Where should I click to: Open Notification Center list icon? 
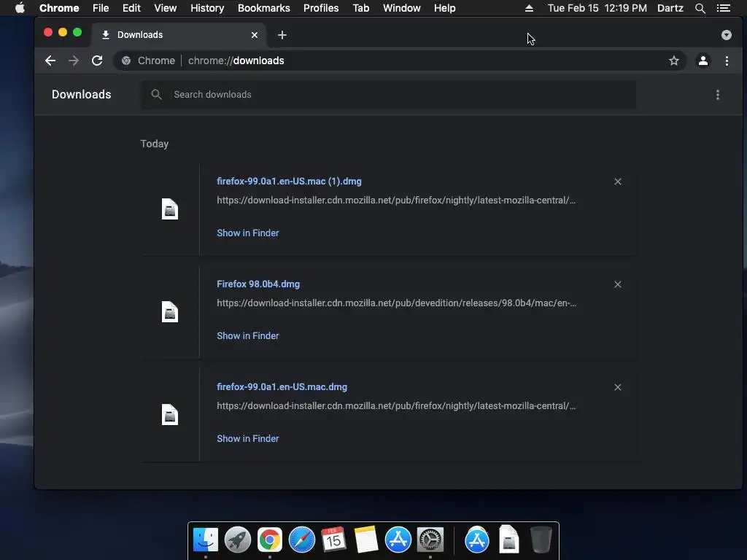click(724, 8)
